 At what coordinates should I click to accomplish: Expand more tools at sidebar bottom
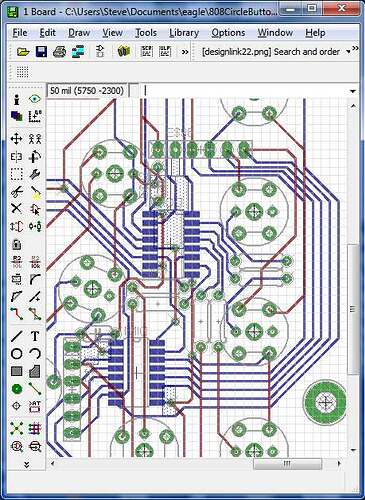tap(26, 464)
